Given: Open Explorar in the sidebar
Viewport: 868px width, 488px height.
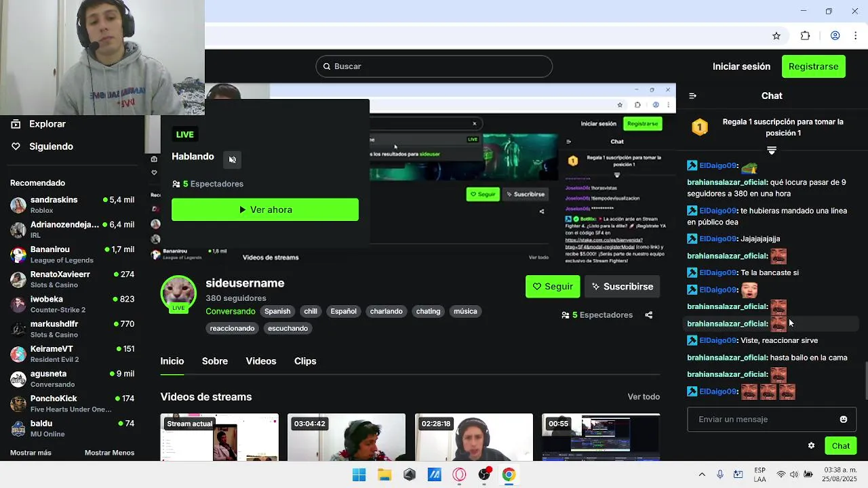Looking at the screenshot, I should pos(38,124).
